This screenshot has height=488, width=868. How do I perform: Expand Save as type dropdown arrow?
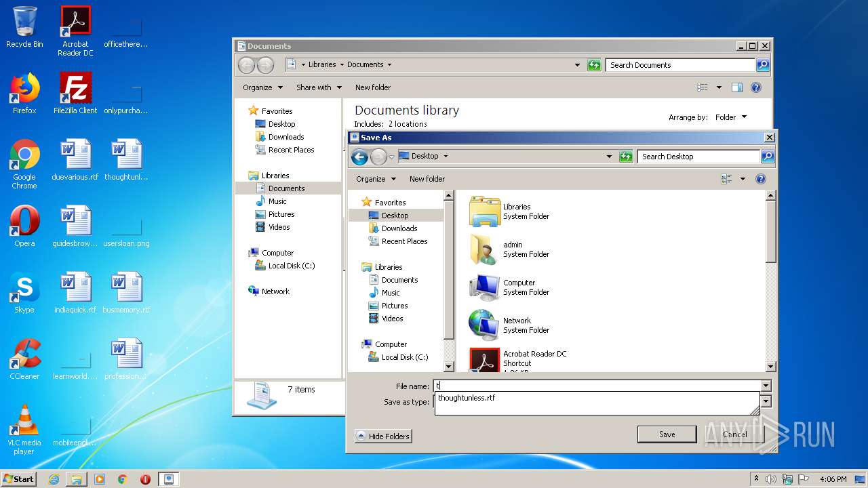click(x=766, y=401)
